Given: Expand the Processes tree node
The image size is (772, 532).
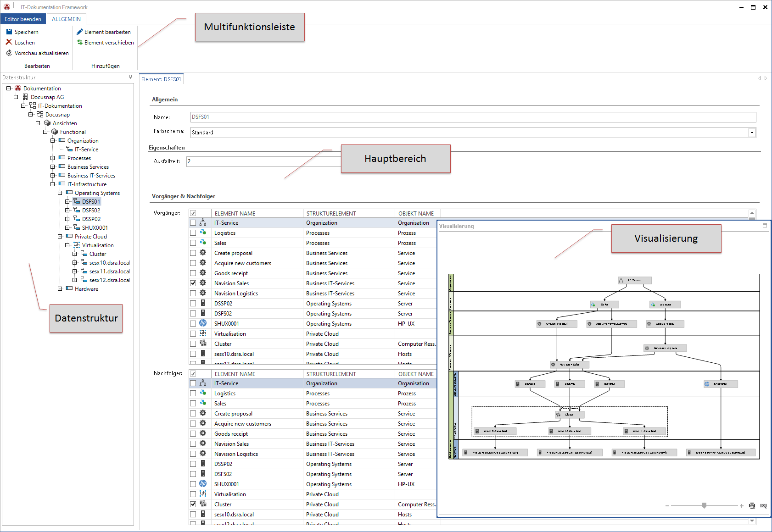Looking at the screenshot, I should pos(53,158).
